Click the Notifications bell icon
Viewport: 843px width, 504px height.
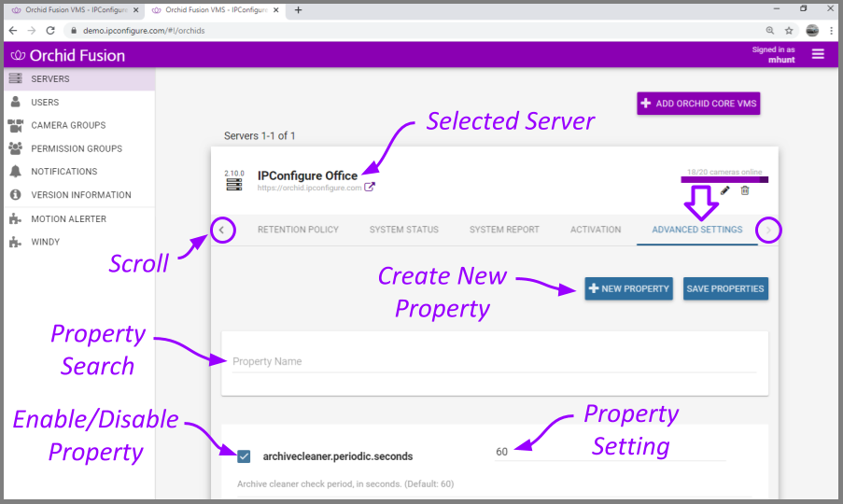(x=16, y=172)
